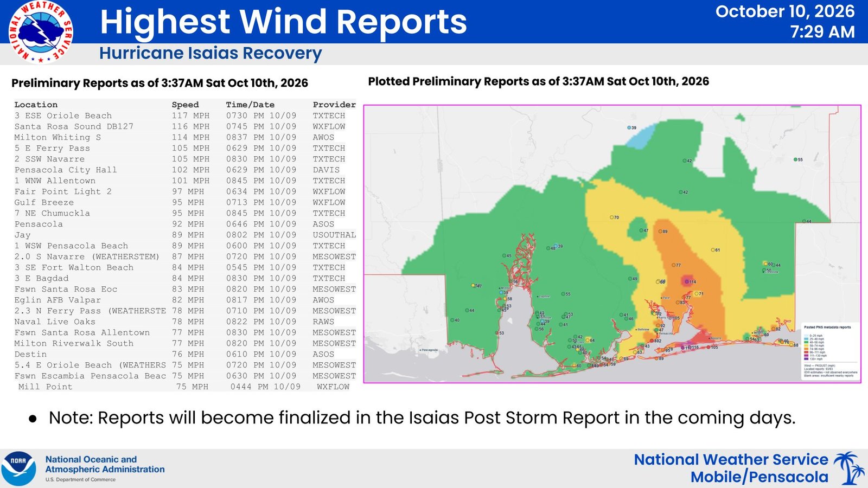This screenshot has height=488, width=868.
Task: Click the '102 MPH' speed value
Action: [x=190, y=170]
